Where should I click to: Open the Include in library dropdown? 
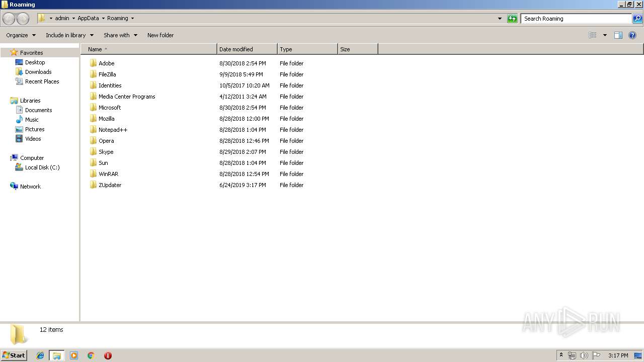[x=69, y=35]
